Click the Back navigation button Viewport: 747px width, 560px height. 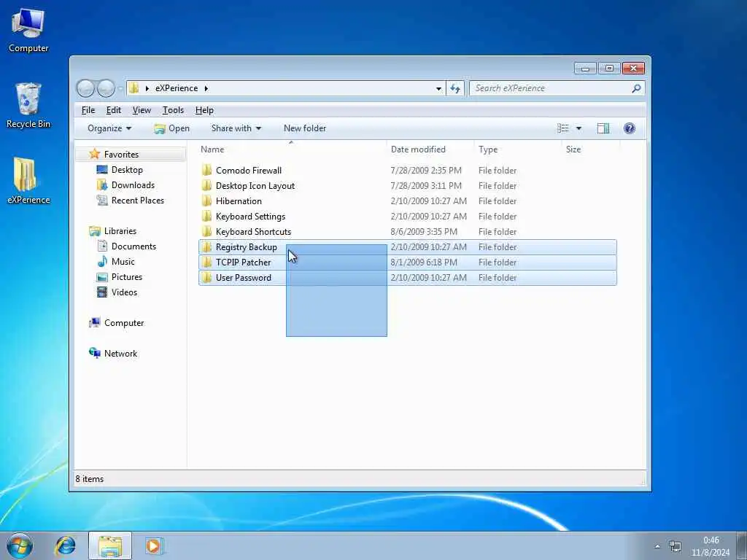click(86, 88)
